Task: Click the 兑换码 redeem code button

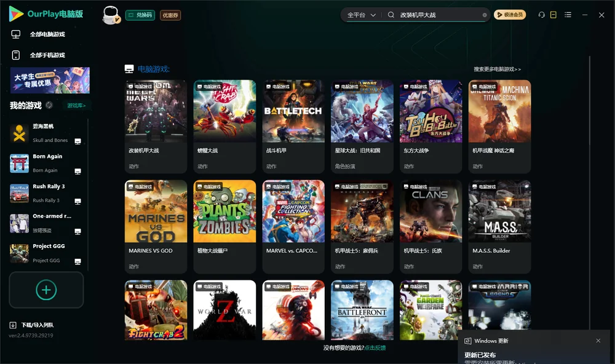Action: pos(140,15)
